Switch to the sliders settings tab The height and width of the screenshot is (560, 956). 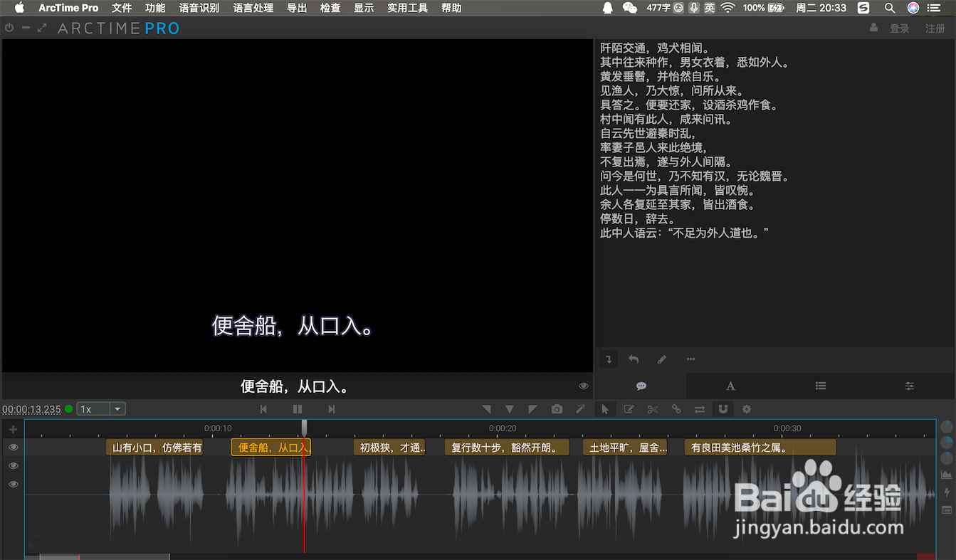tap(910, 386)
